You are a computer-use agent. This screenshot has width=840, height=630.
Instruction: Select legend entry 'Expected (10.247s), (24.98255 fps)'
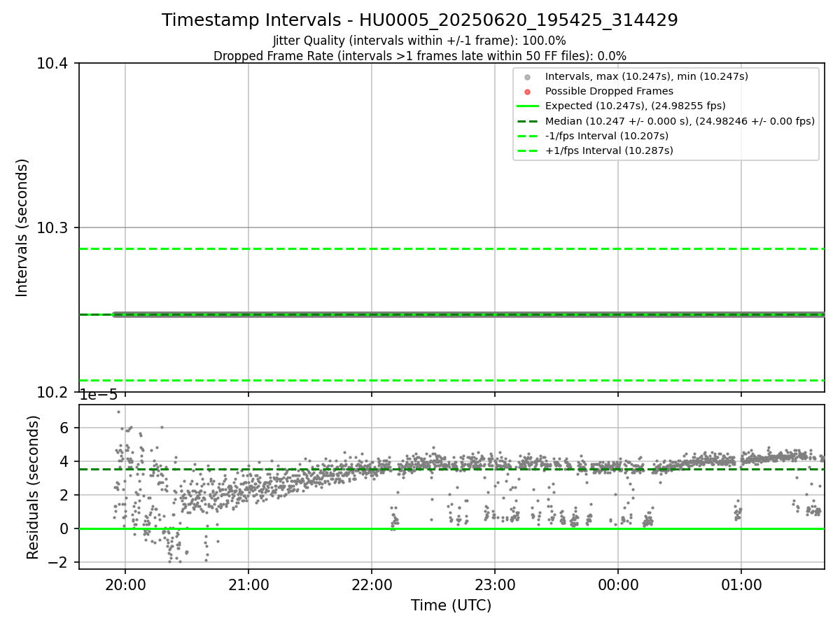(x=636, y=106)
